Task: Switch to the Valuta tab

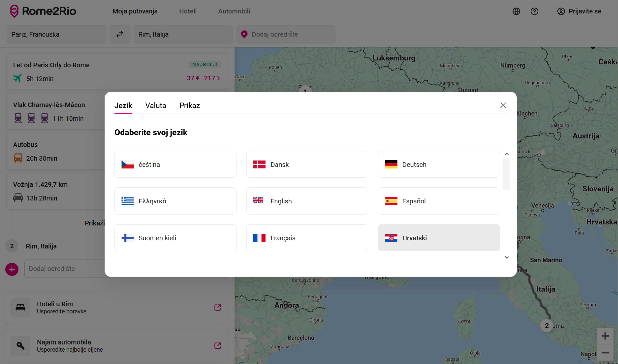Action: point(155,105)
